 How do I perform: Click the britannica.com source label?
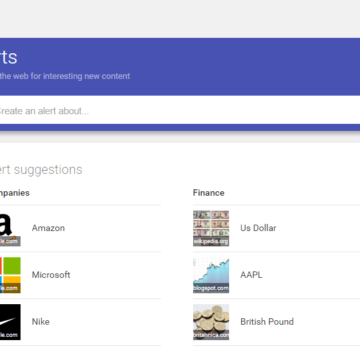(x=211, y=335)
